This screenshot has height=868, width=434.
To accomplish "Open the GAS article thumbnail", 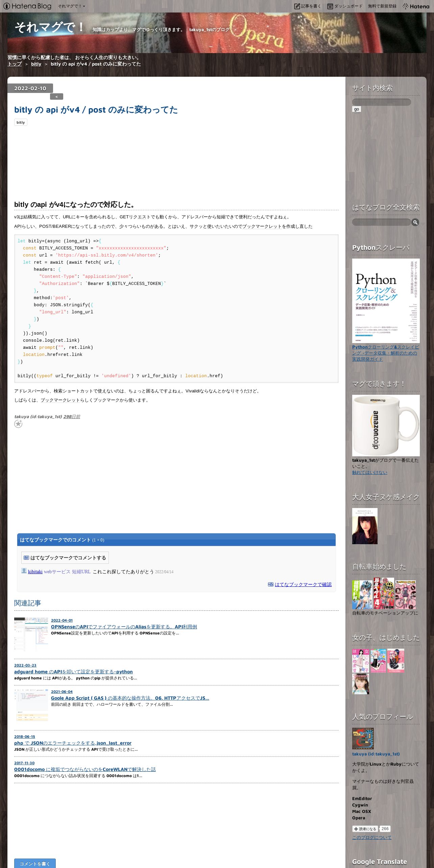I will point(31,706).
